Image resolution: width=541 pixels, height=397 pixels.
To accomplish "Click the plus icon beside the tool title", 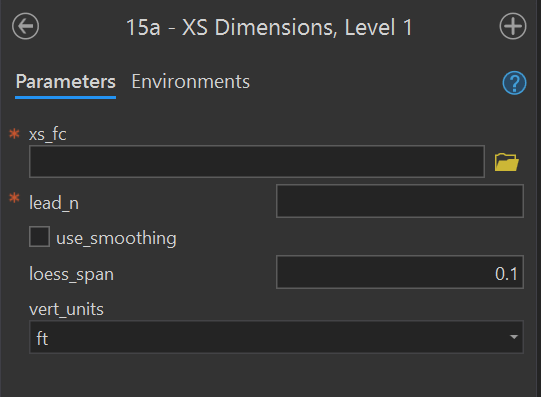I will click(513, 26).
